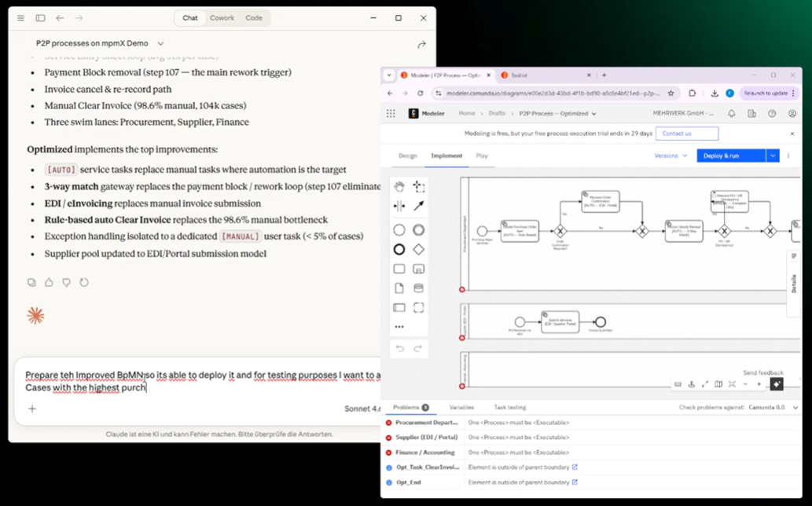Image resolution: width=812 pixels, height=506 pixels.
Task: Activate the global connect arrow tool
Action: [x=418, y=206]
